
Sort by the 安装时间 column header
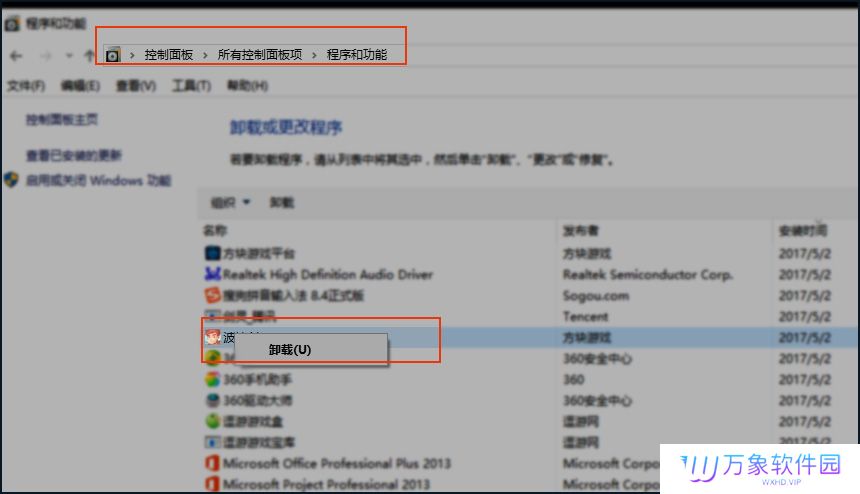(x=804, y=230)
